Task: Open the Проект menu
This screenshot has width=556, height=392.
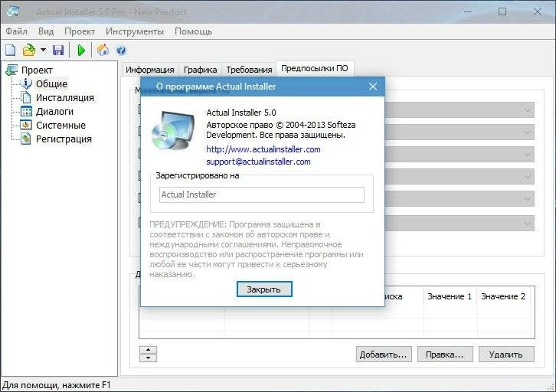Action: [x=80, y=31]
